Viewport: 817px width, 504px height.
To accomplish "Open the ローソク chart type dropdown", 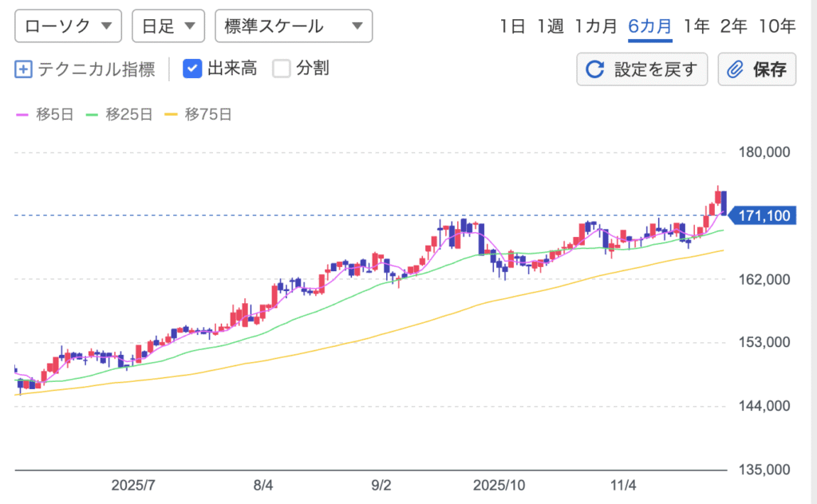I will point(68,26).
